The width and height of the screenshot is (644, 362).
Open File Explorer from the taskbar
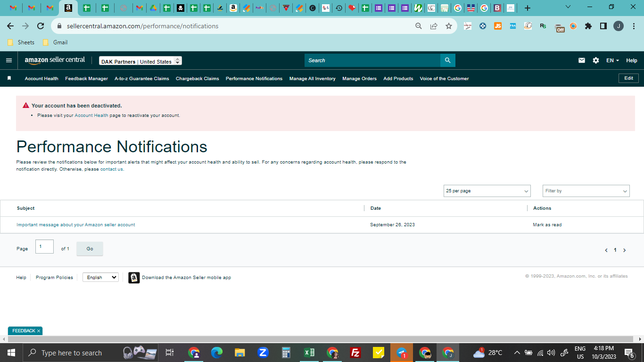tap(240, 353)
